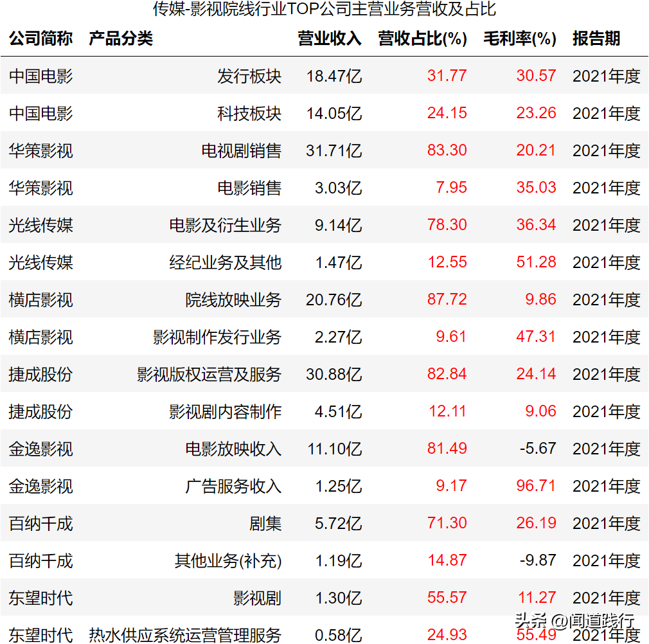
Task: Select the 其他业务(补充) product cell
Action: click(x=228, y=561)
